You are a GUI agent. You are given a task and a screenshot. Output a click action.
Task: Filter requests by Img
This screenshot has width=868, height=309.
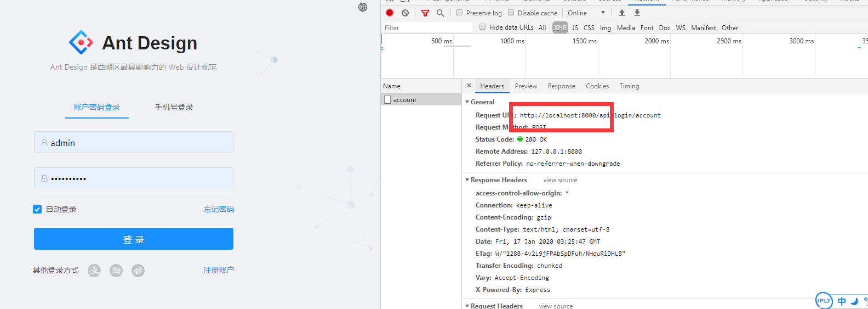click(x=606, y=27)
